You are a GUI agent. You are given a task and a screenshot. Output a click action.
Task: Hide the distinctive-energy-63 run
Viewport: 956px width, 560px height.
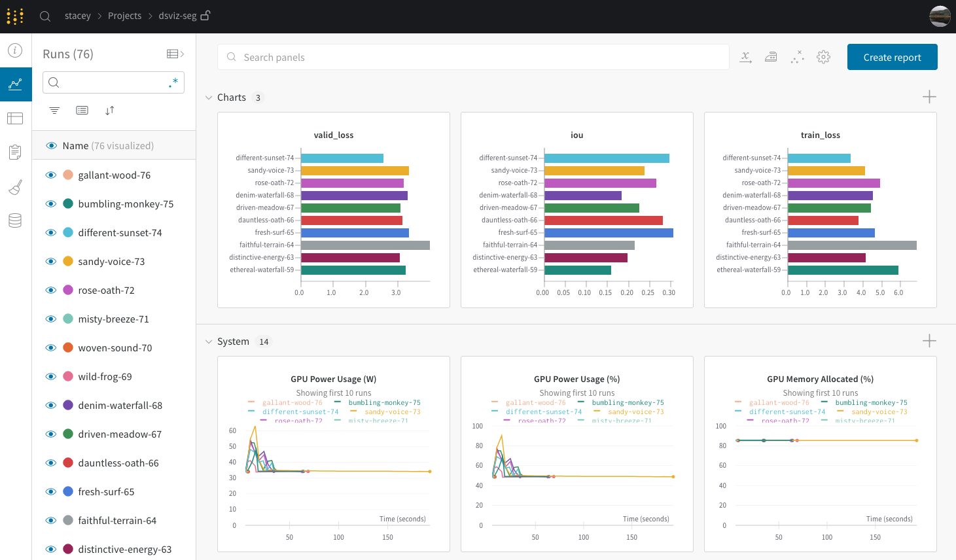tap(51, 550)
